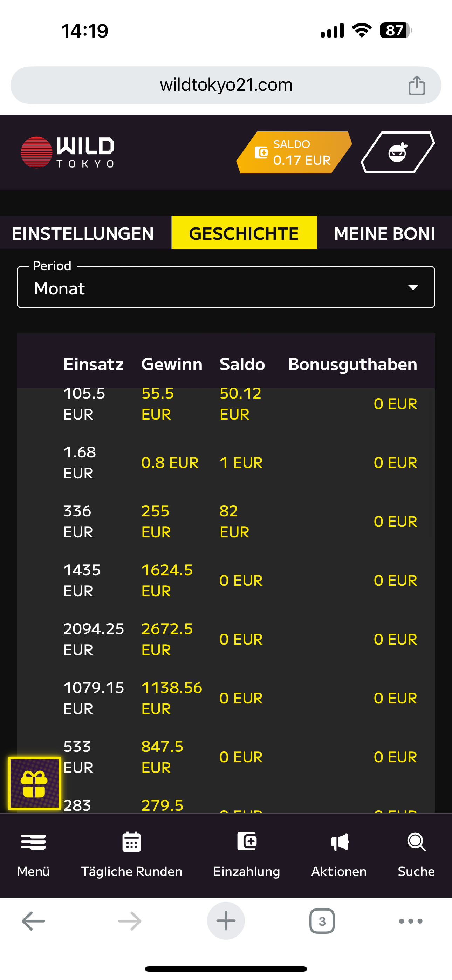Go back with browser back arrow
Screen dimensions: 452x980
[34, 921]
